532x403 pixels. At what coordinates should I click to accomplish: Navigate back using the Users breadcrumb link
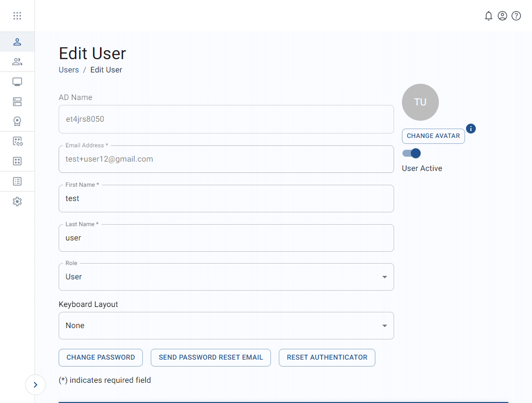(x=68, y=69)
